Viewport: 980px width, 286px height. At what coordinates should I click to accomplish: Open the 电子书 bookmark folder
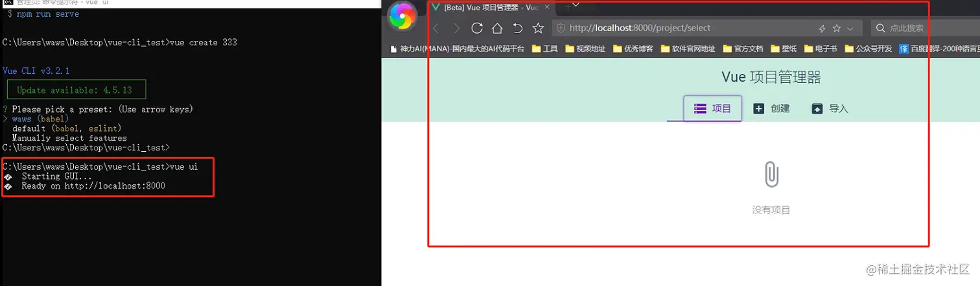pos(820,49)
